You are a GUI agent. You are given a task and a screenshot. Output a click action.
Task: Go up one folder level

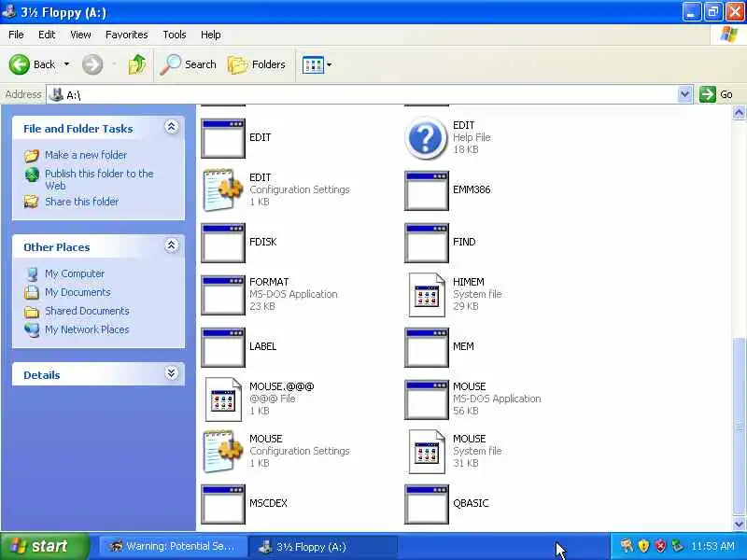[137, 64]
